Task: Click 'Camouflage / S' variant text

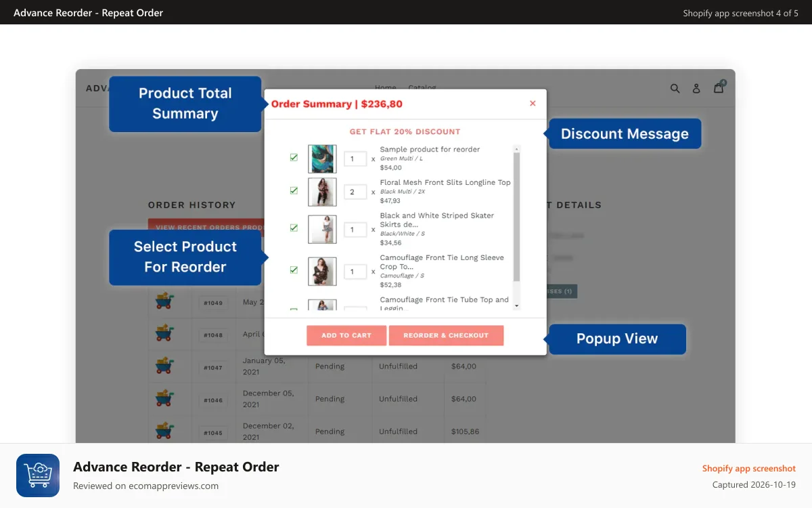Action: [402, 276]
